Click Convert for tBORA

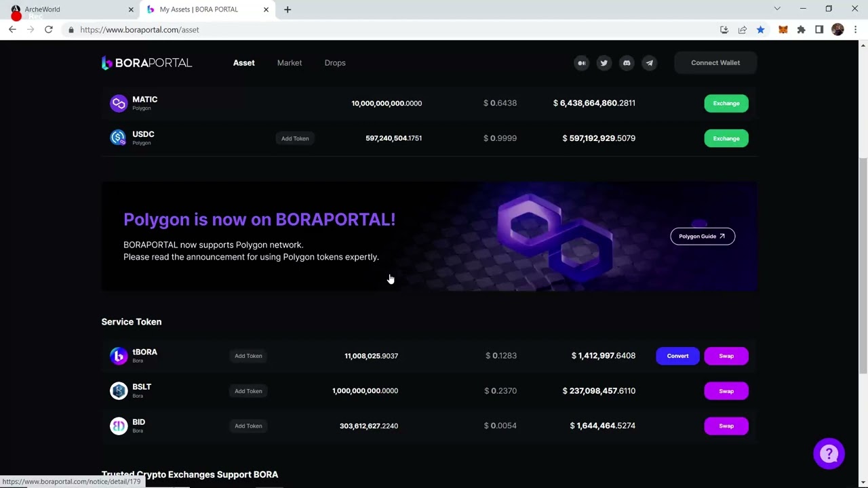677,356
